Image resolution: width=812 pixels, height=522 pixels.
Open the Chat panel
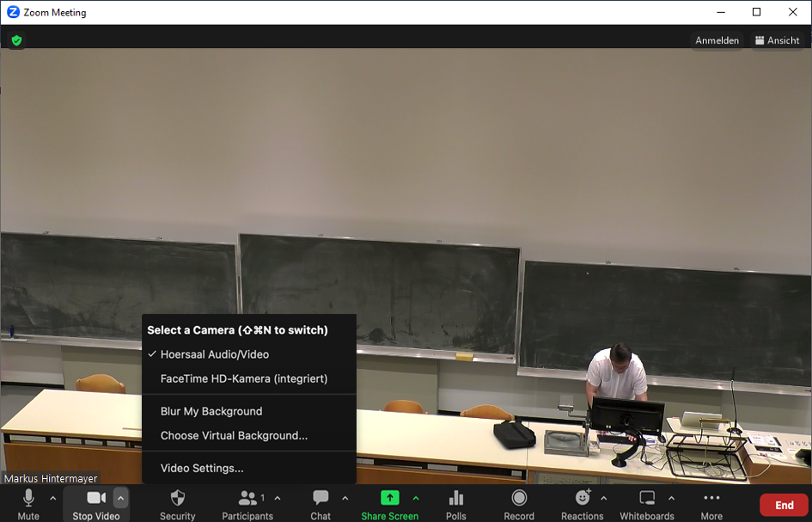(x=320, y=504)
